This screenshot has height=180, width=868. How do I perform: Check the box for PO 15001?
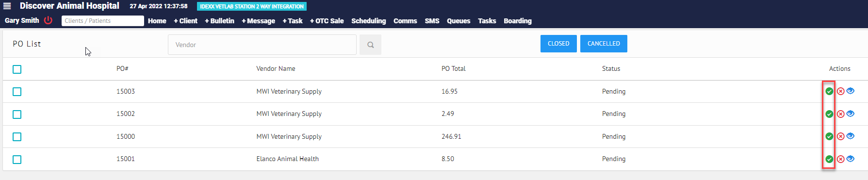pyautogui.click(x=17, y=160)
